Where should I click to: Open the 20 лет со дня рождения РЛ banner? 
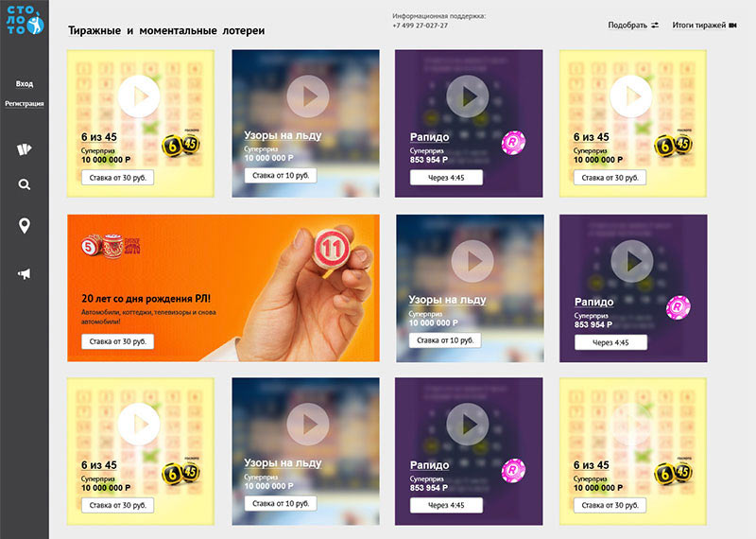pos(223,288)
